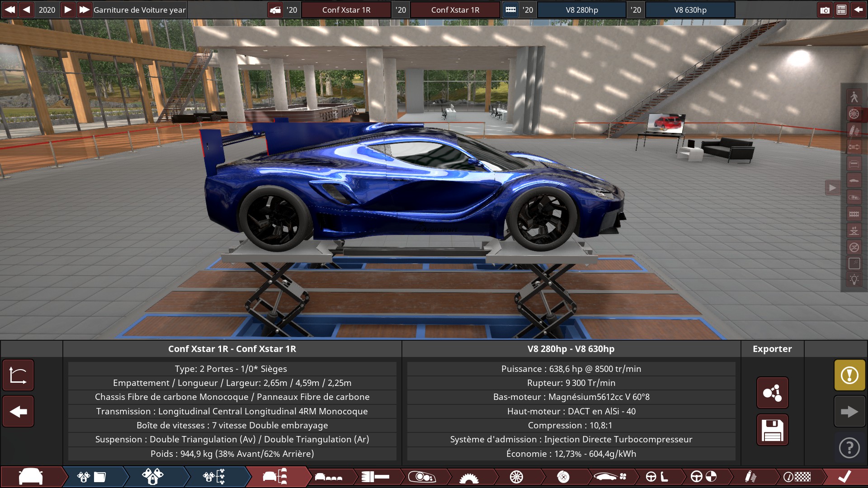Open help with the question mark icon

point(849,448)
